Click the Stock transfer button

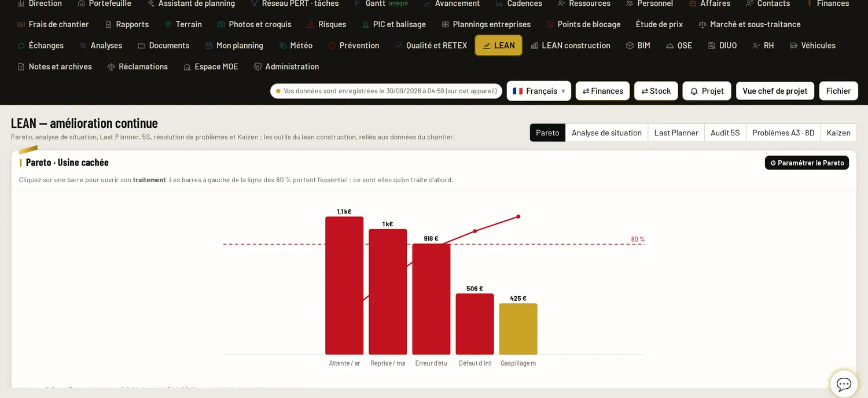[656, 91]
